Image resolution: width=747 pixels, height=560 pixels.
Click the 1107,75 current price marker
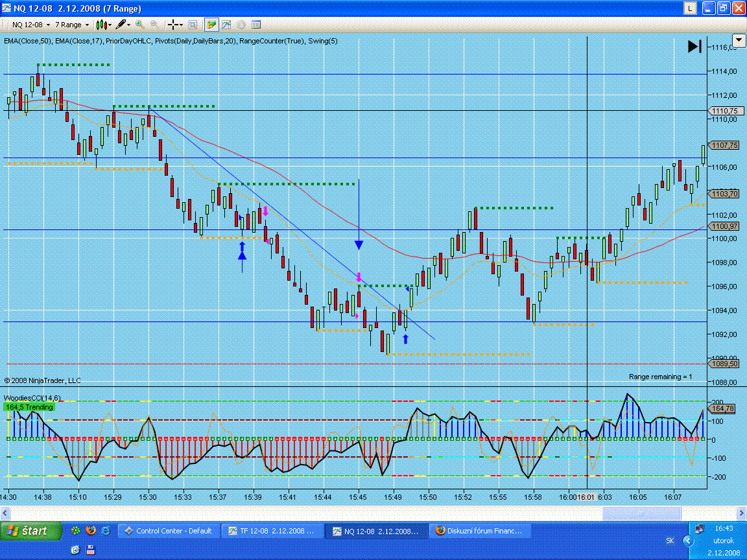coord(724,145)
